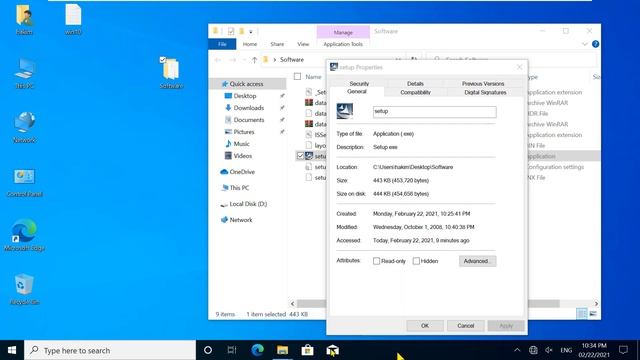Select the Software folder on desktop
The width and height of the screenshot is (640, 360).
(x=171, y=73)
